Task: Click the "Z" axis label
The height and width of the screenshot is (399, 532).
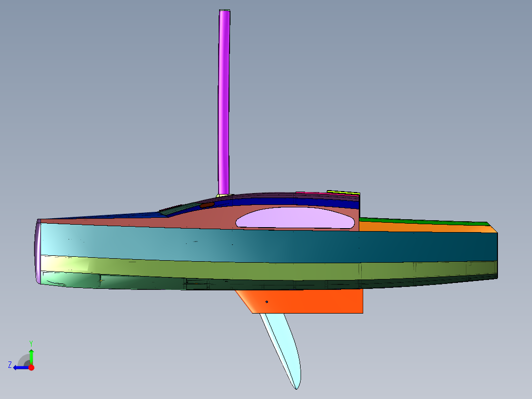Action: click(x=10, y=365)
